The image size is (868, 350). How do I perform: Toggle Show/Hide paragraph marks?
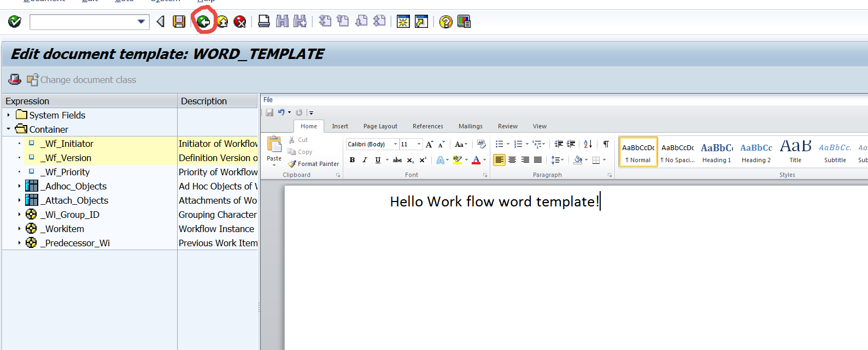(x=606, y=144)
